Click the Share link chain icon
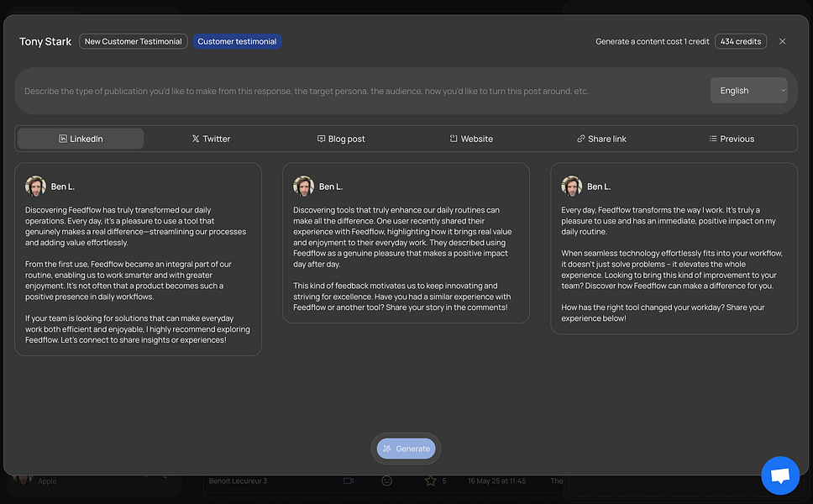The image size is (813, 504). pos(580,139)
